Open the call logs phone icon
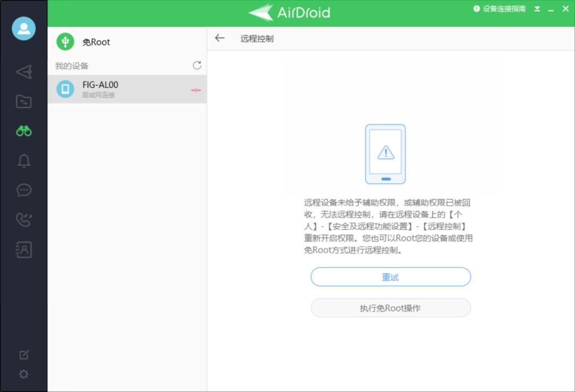575x392 pixels. click(23, 219)
